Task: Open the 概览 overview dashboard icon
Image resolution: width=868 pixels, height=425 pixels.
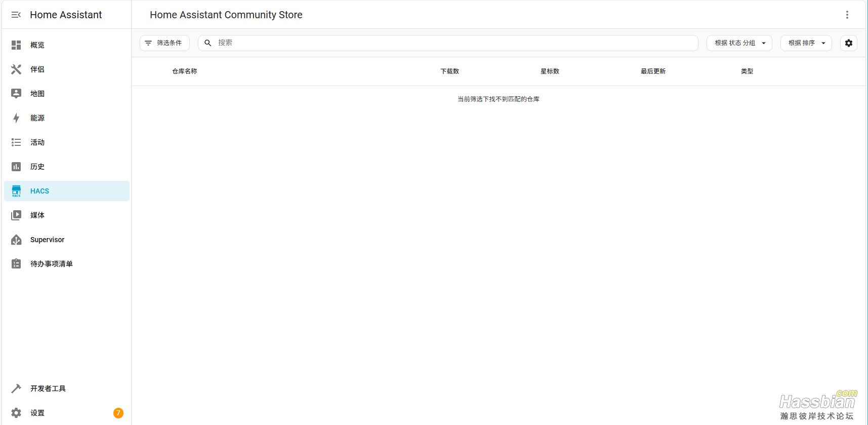Action: [16, 45]
